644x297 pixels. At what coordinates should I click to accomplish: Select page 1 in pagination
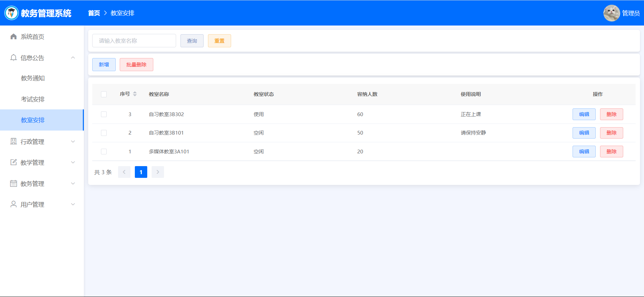(141, 172)
